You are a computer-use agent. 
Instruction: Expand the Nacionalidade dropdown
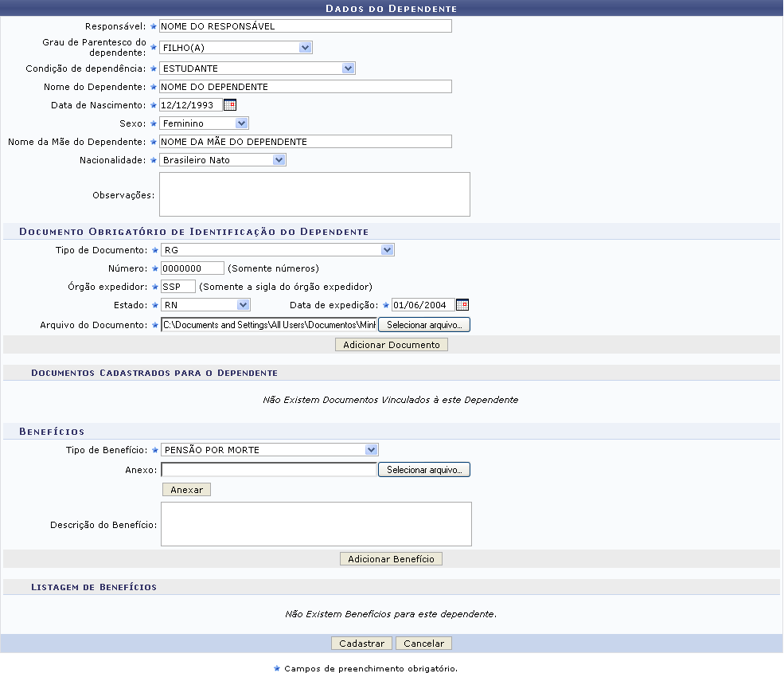coord(222,160)
